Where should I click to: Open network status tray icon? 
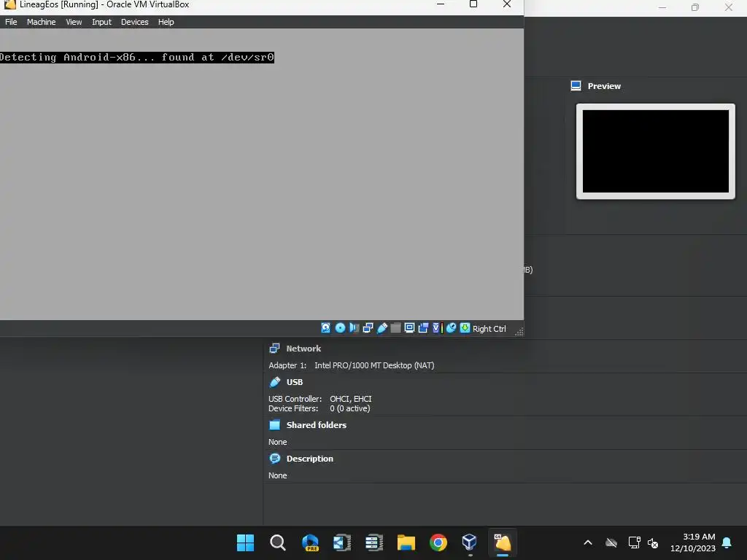(634, 542)
